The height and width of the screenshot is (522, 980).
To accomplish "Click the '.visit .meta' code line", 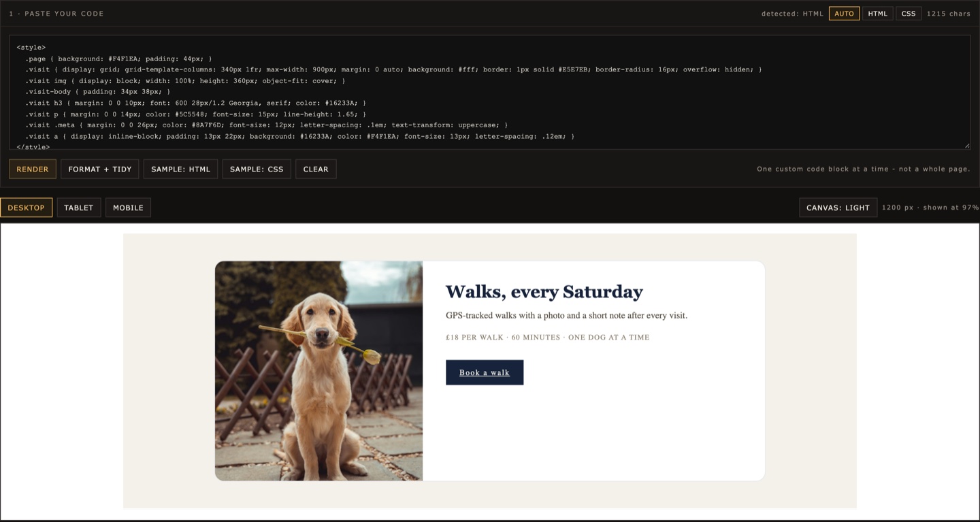I will tap(266, 125).
